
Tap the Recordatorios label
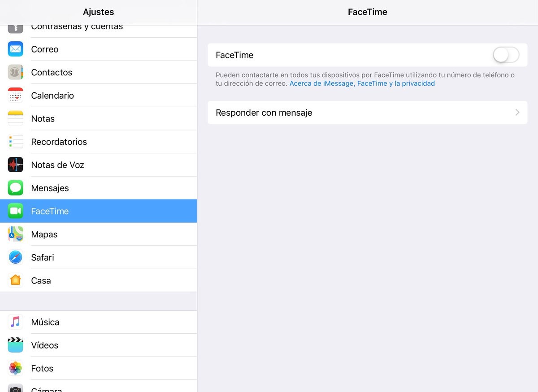(59, 142)
